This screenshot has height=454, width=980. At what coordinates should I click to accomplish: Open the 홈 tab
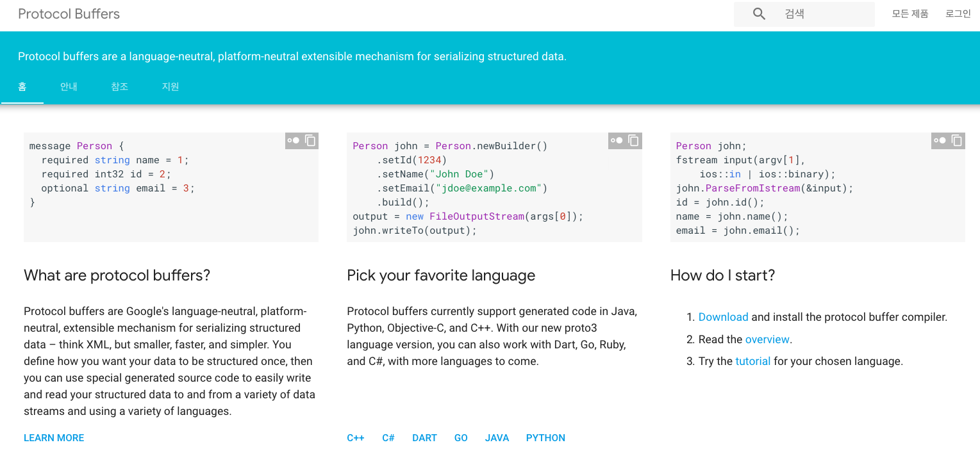[x=22, y=86]
